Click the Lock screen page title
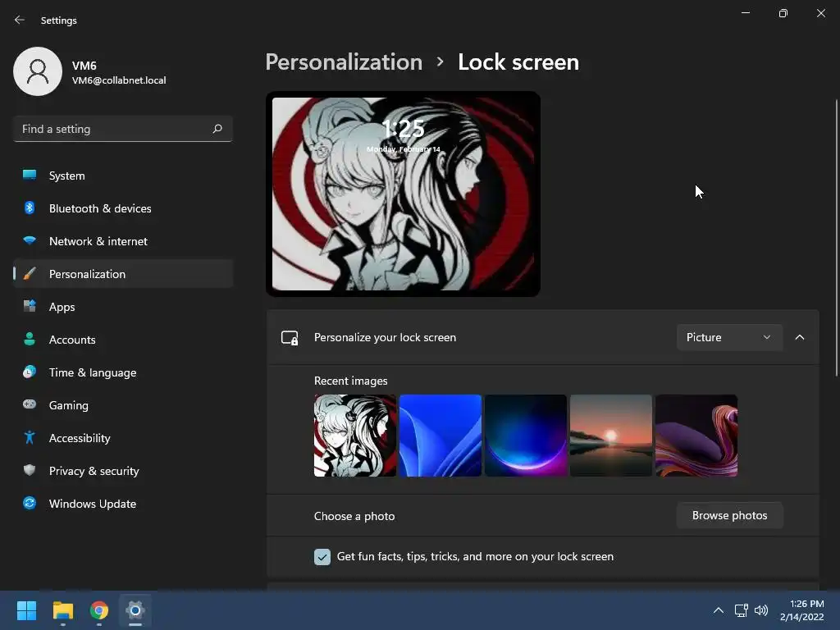This screenshot has width=840, height=630. tap(518, 62)
